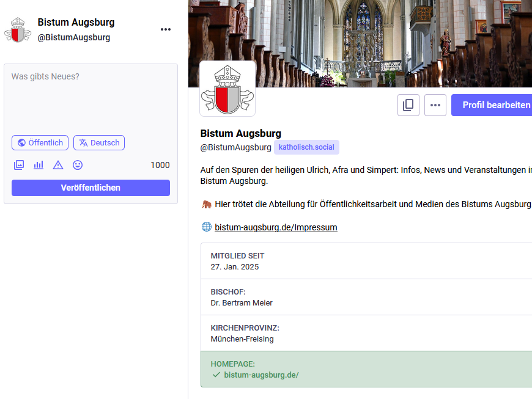This screenshot has width=532, height=399.
Task: Open the Öffentlich visibility dropdown
Action: (x=40, y=142)
